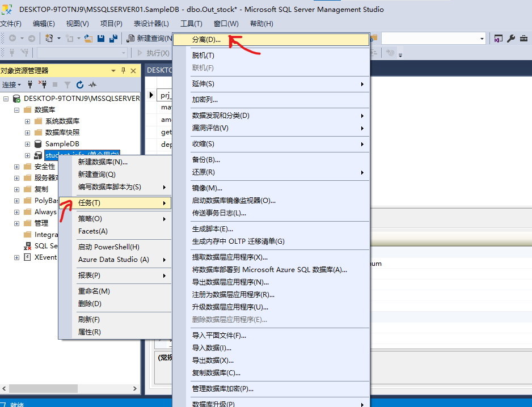The width and height of the screenshot is (532, 407).
Task: Open the 视图(V) menu
Action: [x=77, y=23]
